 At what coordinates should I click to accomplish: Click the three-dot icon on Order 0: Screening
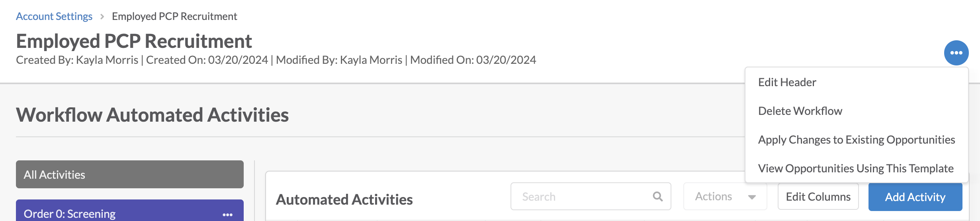(227, 215)
